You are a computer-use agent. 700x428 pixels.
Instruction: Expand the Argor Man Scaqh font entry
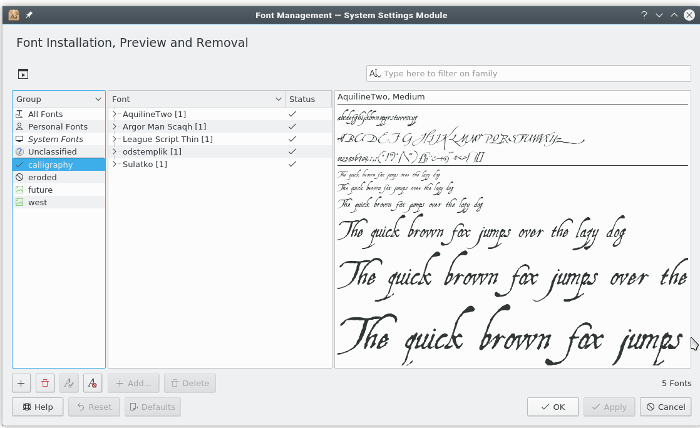click(115, 127)
